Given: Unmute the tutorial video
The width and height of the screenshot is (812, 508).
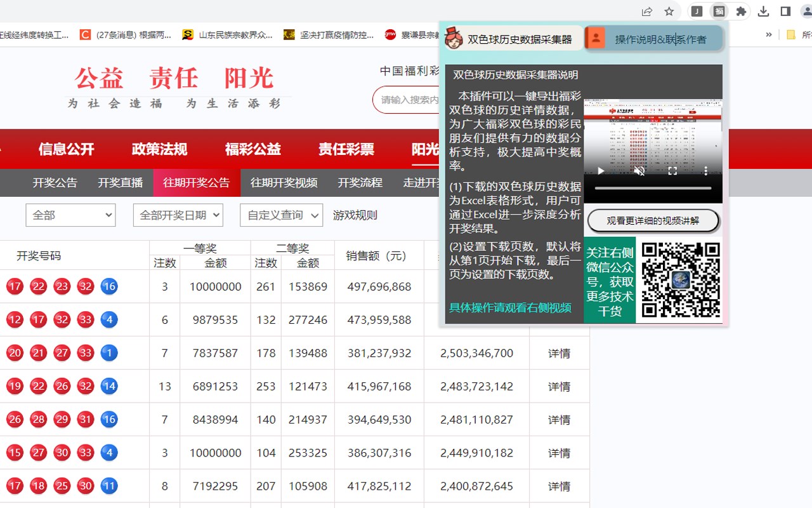Looking at the screenshot, I should pos(639,171).
